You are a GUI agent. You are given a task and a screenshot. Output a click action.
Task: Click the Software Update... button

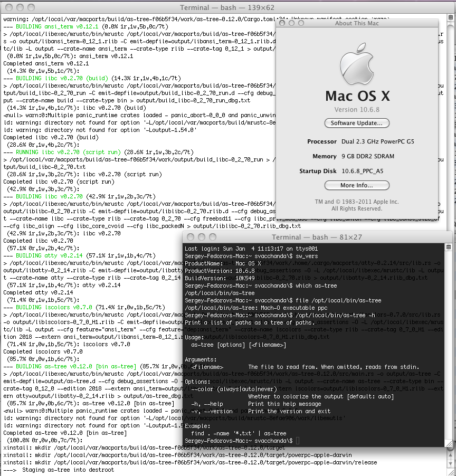click(x=357, y=123)
